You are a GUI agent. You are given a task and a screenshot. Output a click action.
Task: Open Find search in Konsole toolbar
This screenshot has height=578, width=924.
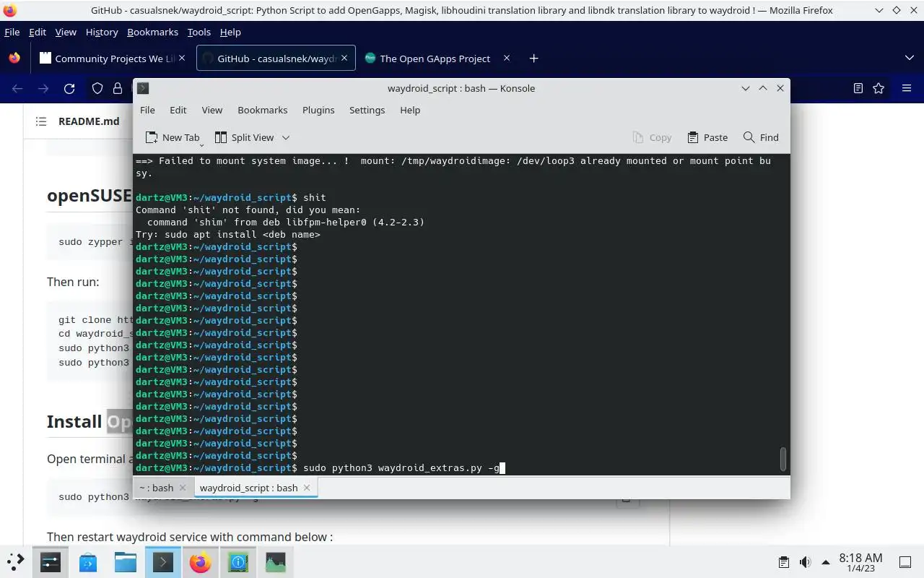(x=761, y=137)
